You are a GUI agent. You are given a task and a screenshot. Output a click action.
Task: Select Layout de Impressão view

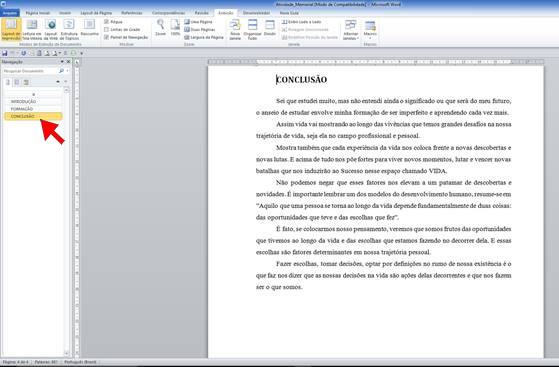click(11, 29)
